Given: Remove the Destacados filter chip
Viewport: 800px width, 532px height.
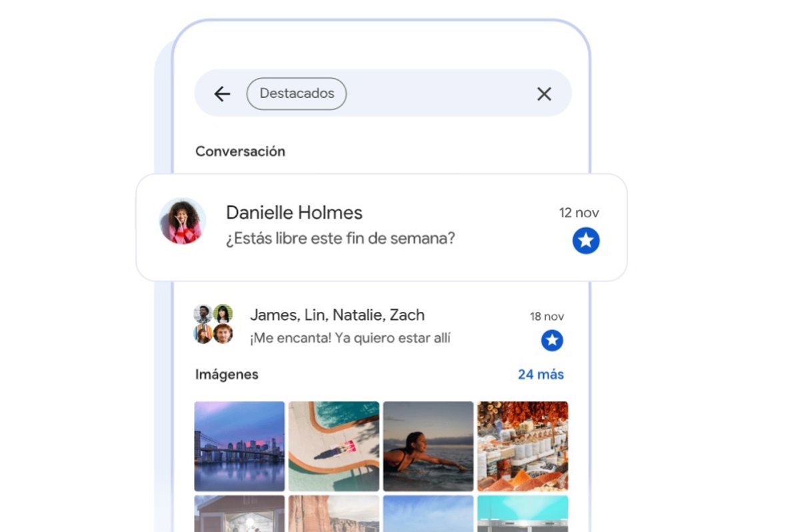Looking at the screenshot, I should click(x=297, y=94).
